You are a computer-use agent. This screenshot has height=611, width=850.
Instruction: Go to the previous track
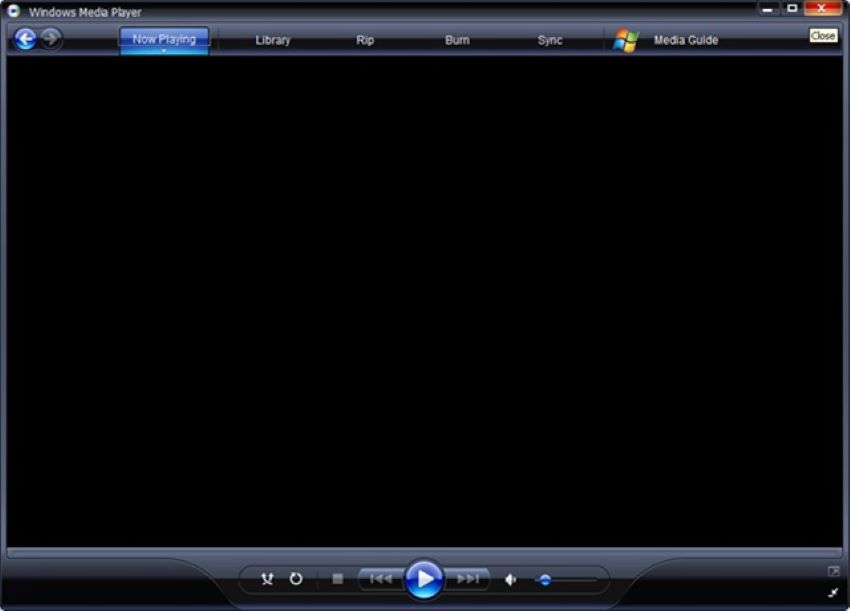381,579
